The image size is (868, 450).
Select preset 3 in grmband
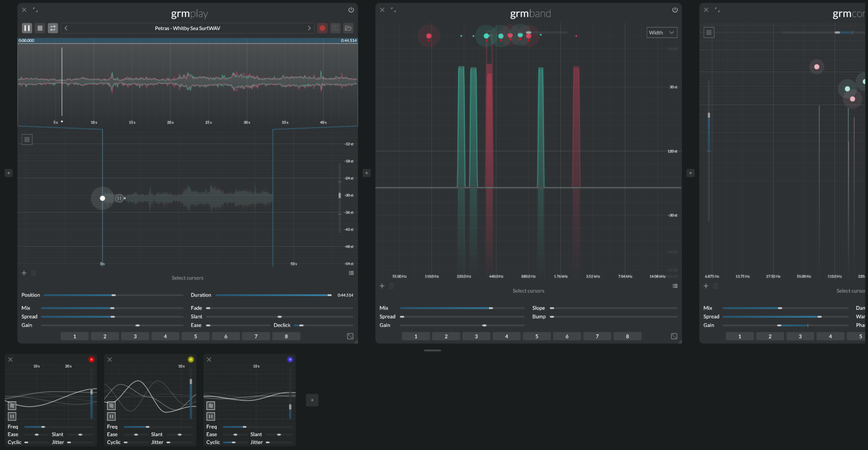(x=476, y=336)
